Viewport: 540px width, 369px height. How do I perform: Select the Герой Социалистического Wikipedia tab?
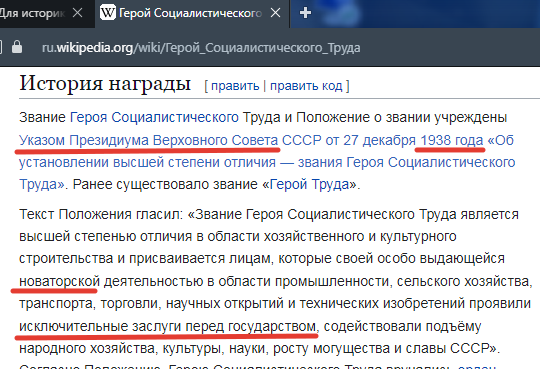192,14
